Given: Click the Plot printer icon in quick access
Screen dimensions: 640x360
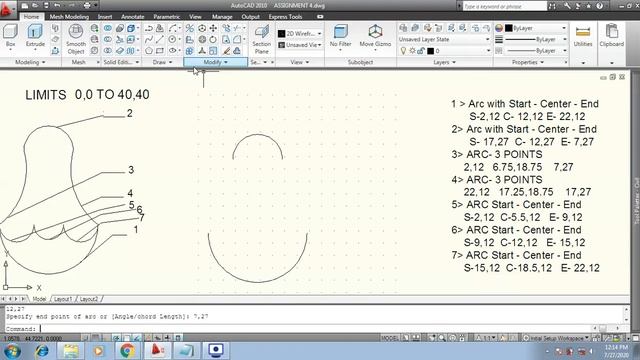Looking at the screenshot, I should 87,6.
